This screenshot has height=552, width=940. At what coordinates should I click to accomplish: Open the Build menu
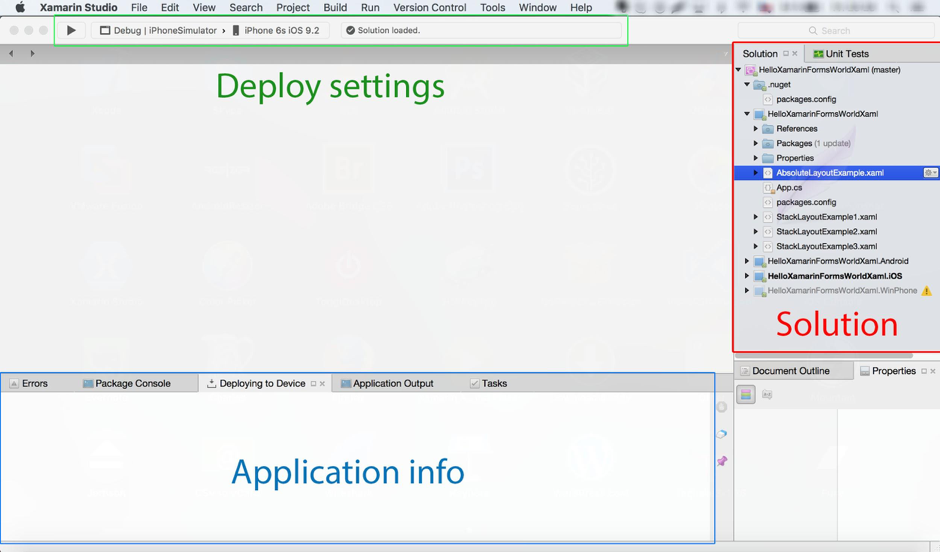(335, 7)
